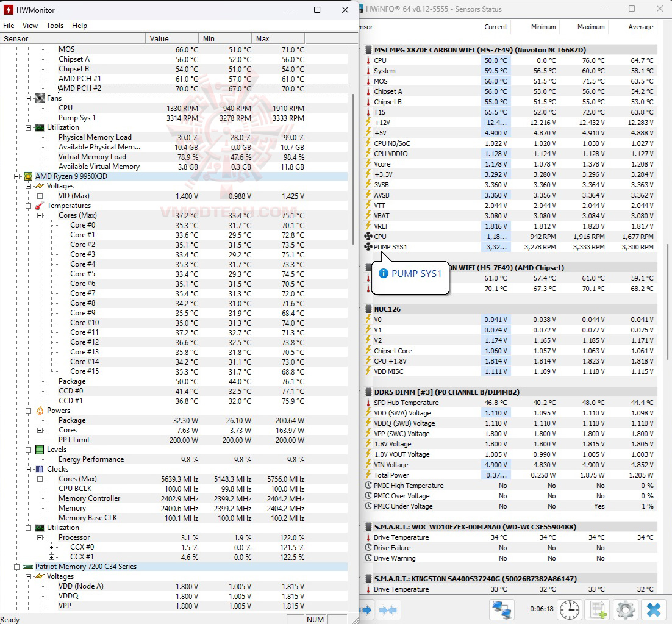Click the chip icon beside DDR5 DIMM [#3] group
This screenshot has height=624, width=672.
point(368,392)
